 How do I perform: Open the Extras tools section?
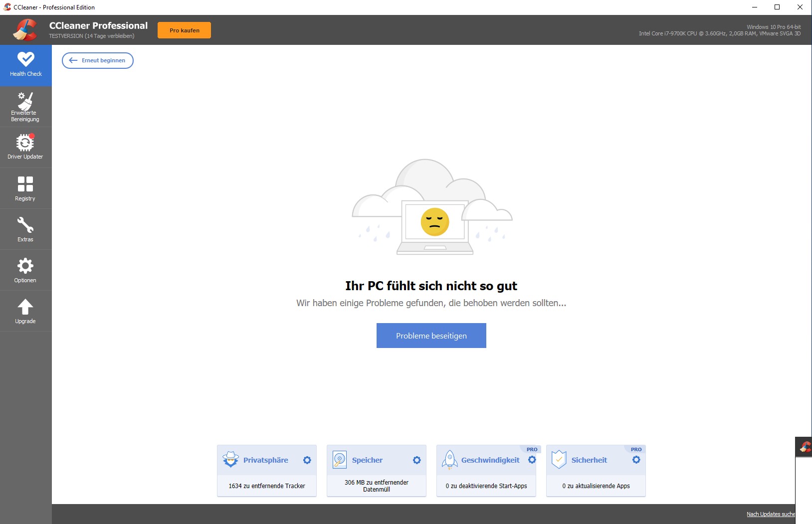point(25,229)
